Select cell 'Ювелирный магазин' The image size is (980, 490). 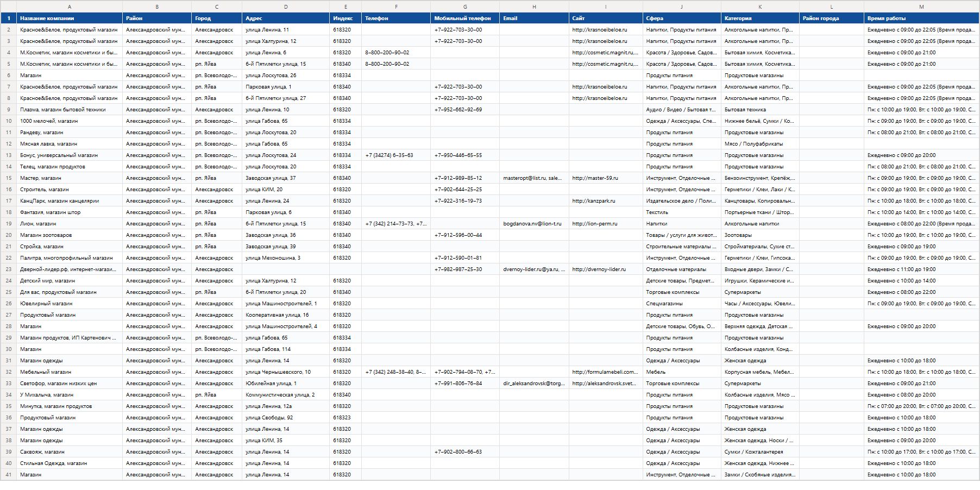70,304
